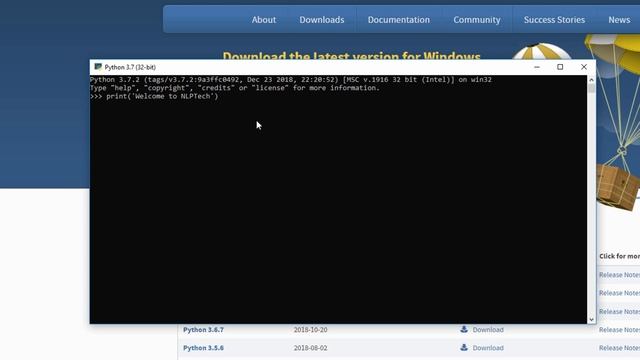Click the print('Welcome to NLPTech') command line
The height and width of the screenshot is (360, 640).
tap(154, 96)
